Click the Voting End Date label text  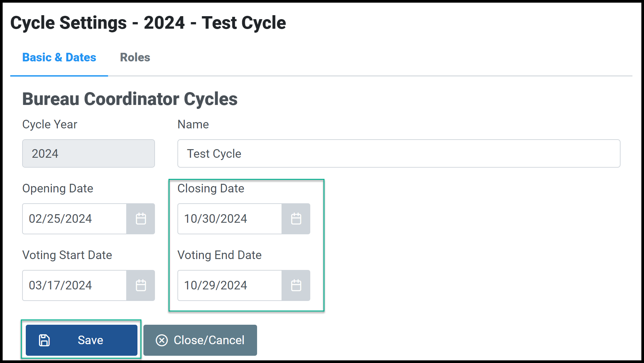click(x=219, y=255)
